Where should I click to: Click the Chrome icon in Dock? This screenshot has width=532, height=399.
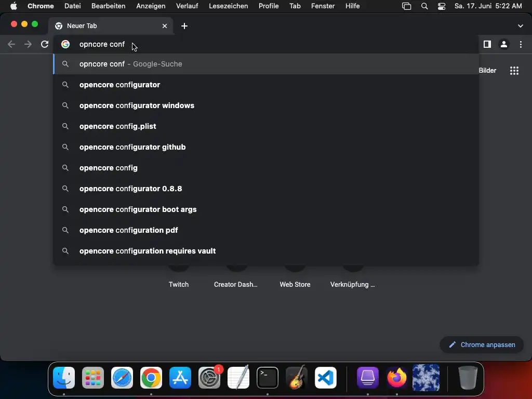pos(151,378)
